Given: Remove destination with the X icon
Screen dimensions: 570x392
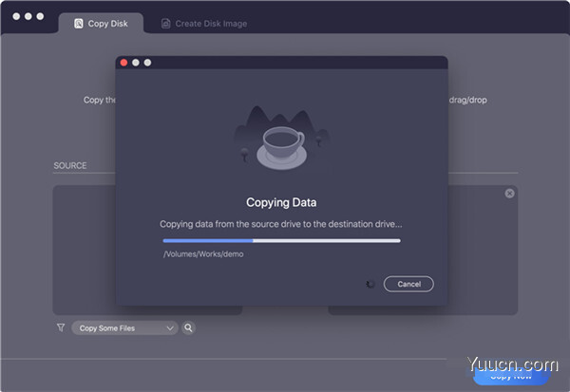Looking at the screenshot, I should (x=509, y=194).
